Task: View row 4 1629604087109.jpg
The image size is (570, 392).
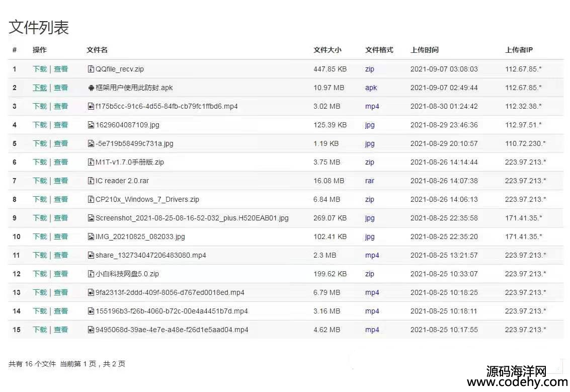Action: tap(61, 125)
